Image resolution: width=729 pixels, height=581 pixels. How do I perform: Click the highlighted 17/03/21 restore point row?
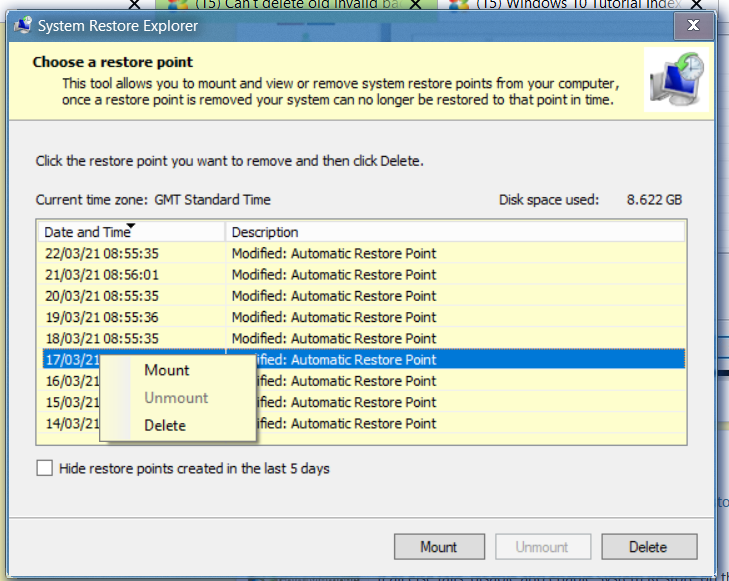point(364,359)
